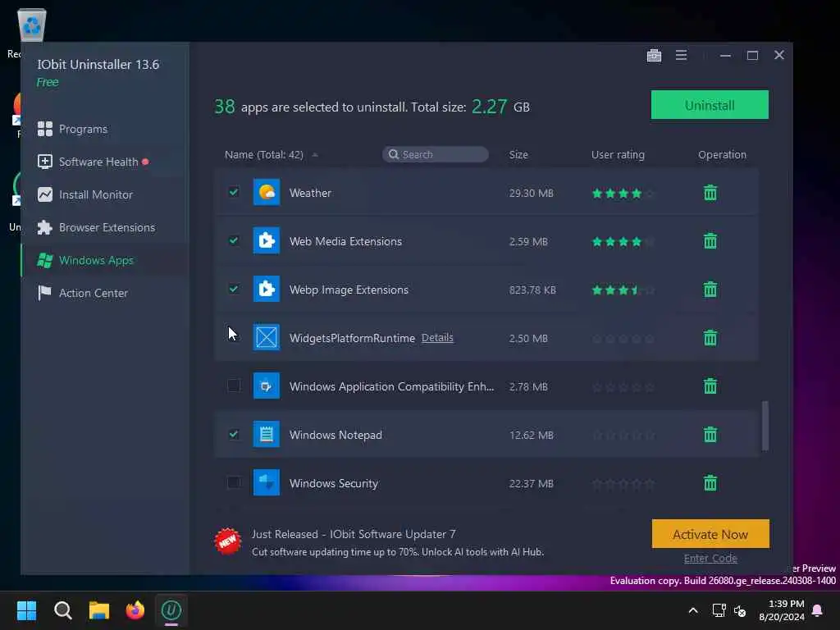Screen dimensions: 840x630
Task: Open WidgetsPlatformRuntime Details link
Action: point(437,337)
